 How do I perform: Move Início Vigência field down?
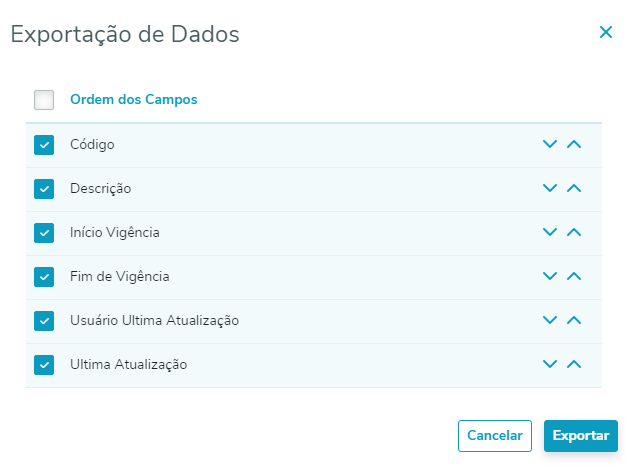(549, 232)
